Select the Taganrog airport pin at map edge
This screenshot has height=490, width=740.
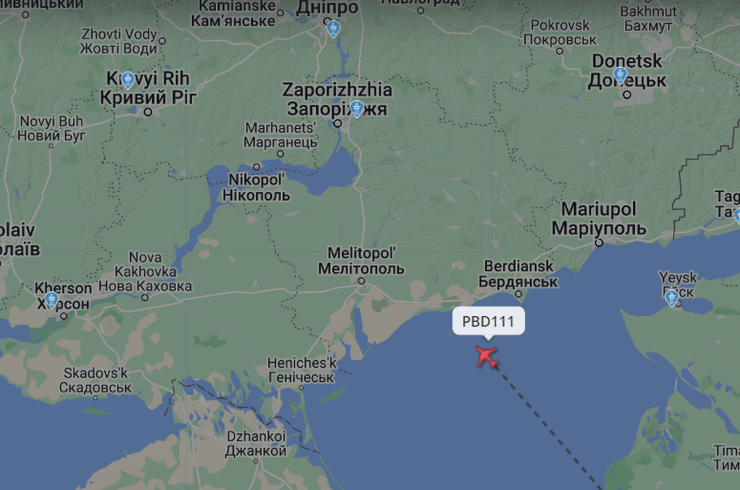[x=737, y=215]
